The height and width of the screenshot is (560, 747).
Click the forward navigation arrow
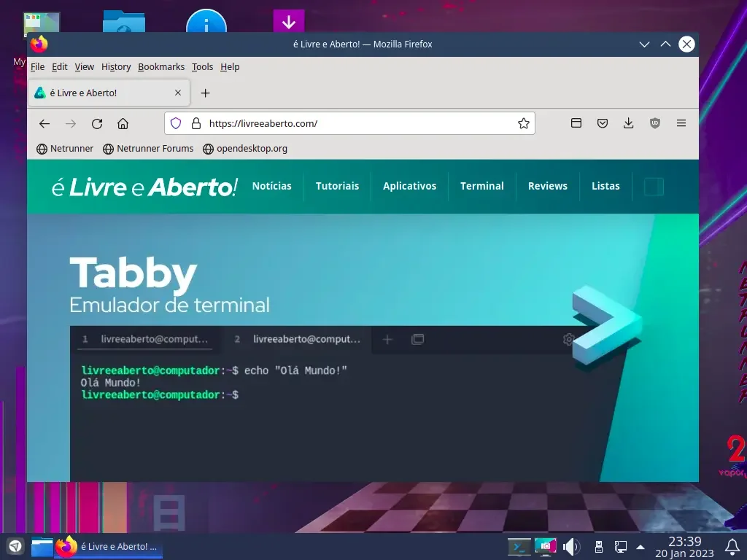[71, 124]
